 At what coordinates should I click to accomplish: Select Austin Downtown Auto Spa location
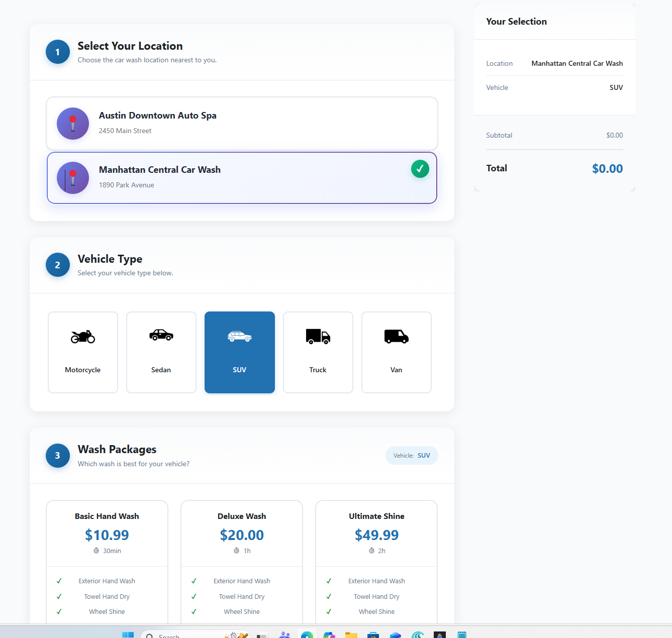[x=242, y=124]
